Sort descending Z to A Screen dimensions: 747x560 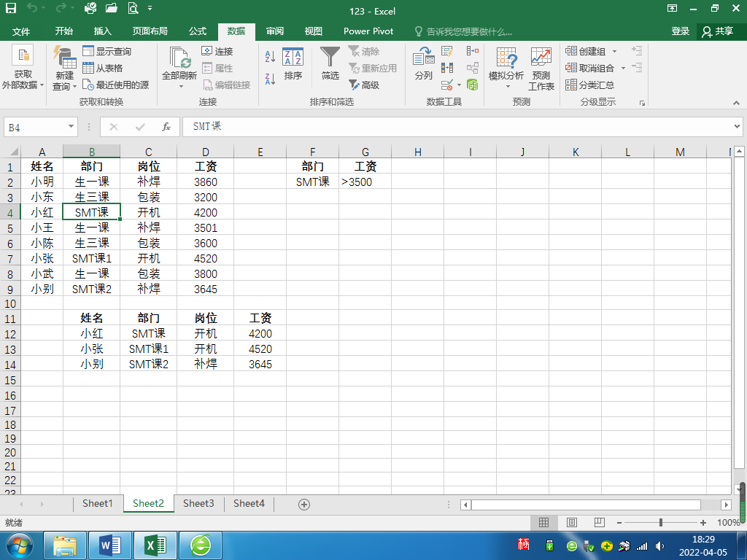pos(270,79)
